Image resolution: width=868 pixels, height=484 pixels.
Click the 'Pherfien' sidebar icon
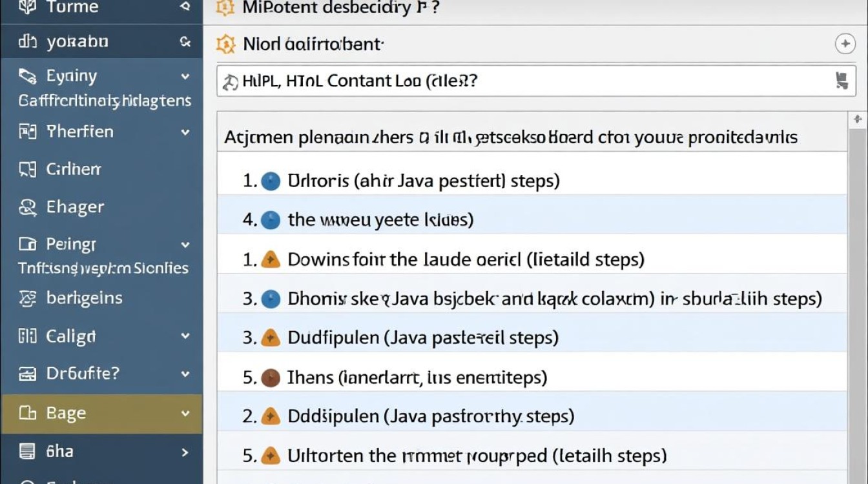(x=27, y=132)
